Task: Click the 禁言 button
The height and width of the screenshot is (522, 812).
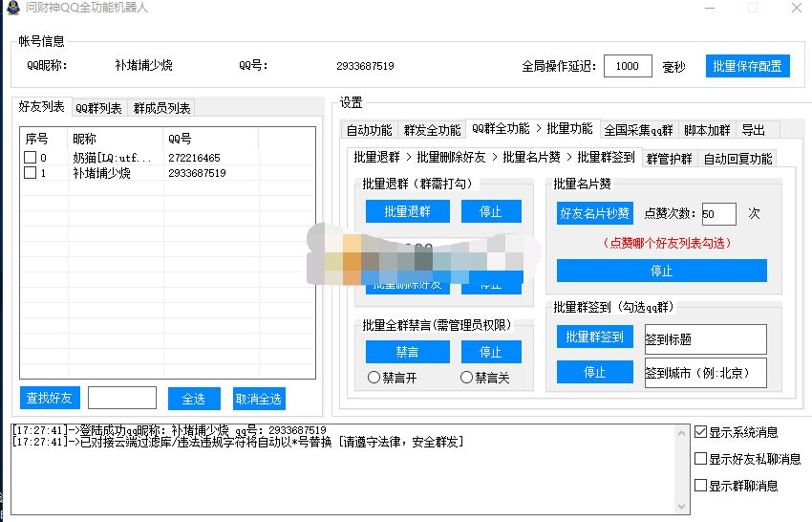Action: [x=408, y=352]
